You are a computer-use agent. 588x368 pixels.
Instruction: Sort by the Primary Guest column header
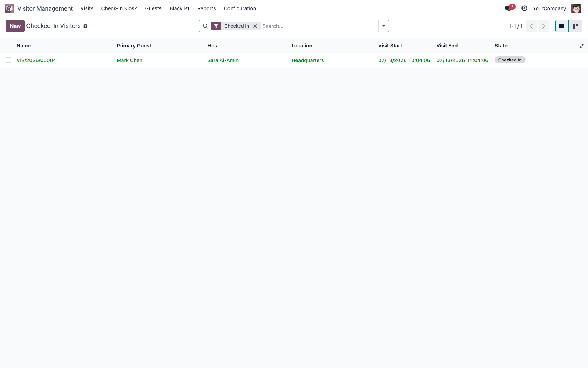coord(134,46)
